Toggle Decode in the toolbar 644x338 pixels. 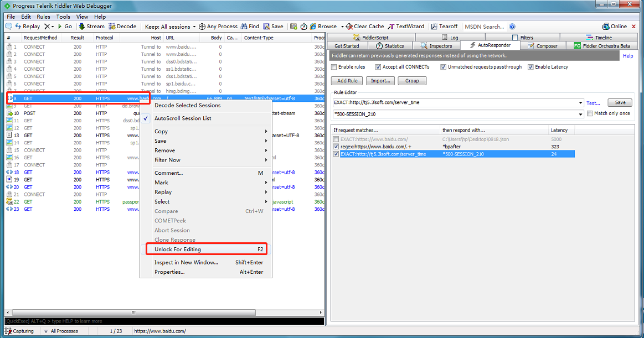click(122, 26)
